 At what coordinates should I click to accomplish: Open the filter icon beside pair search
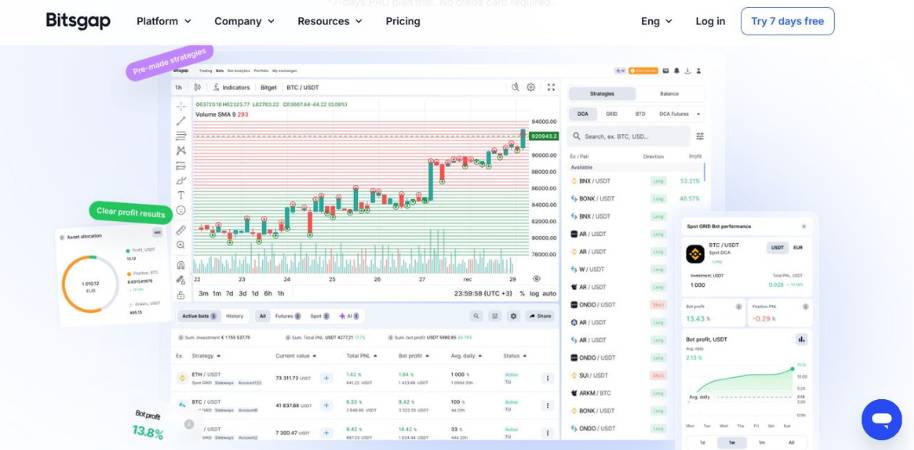pos(700,136)
